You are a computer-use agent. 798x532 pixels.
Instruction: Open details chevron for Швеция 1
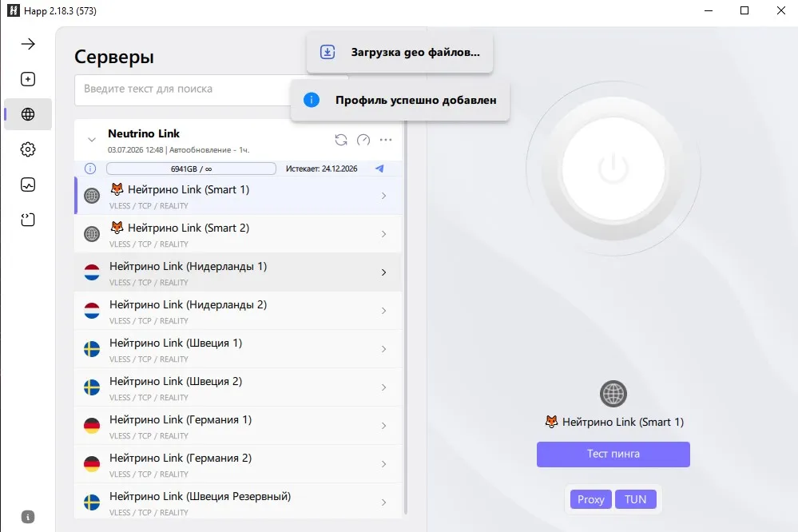[x=383, y=349]
